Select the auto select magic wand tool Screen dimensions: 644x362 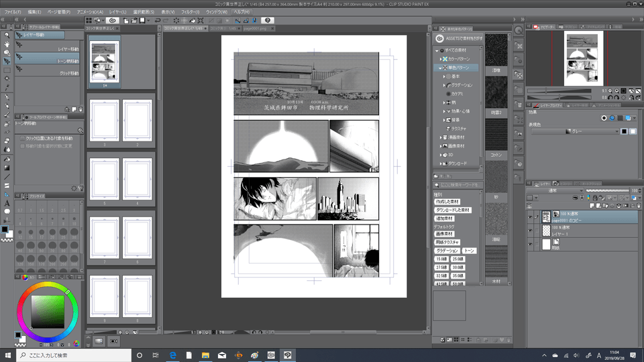[x=7, y=79]
